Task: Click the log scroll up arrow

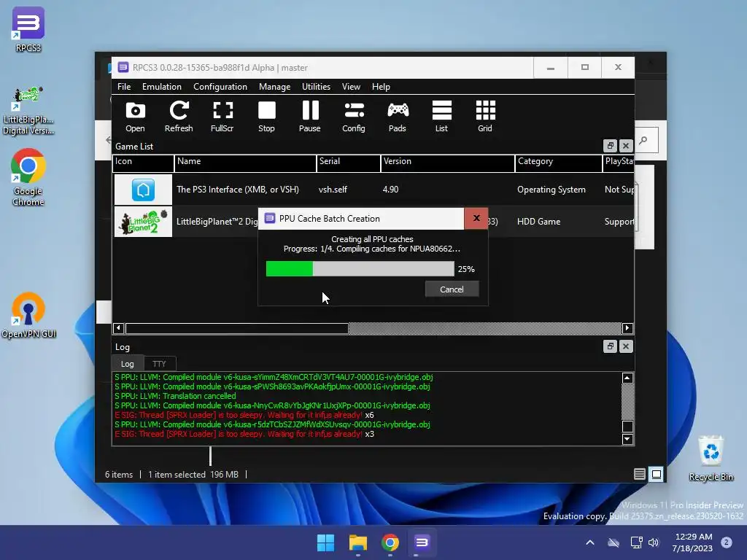Action: click(627, 378)
